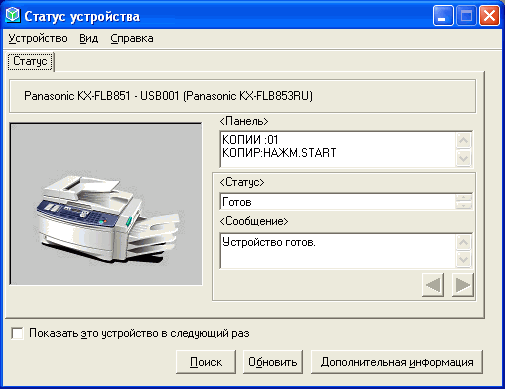
Task: Click the 'КОПИИ :01' panel line
Action: (250, 139)
